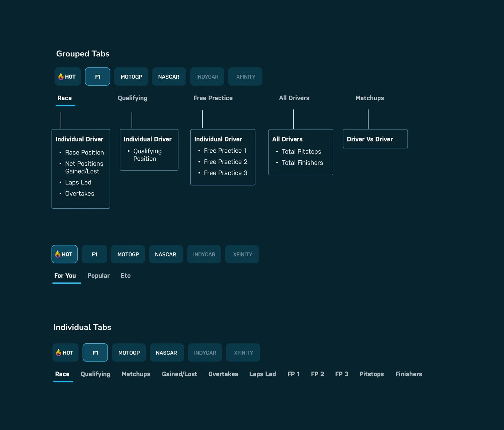504x430 pixels.
Task: Toggle the F1 selection in the middle pill row
Action: click(94, 254)
